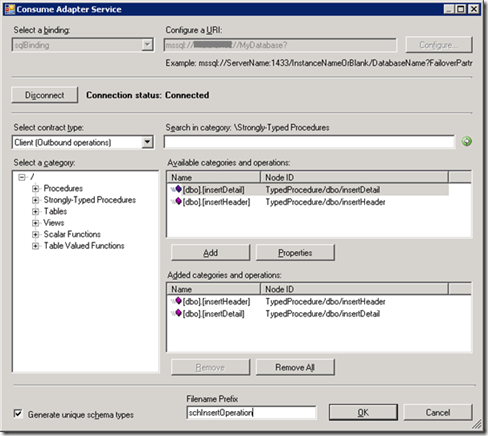Screen dimensions: 488x436
Task: Click the Cancel button
Action: point(438,412)
